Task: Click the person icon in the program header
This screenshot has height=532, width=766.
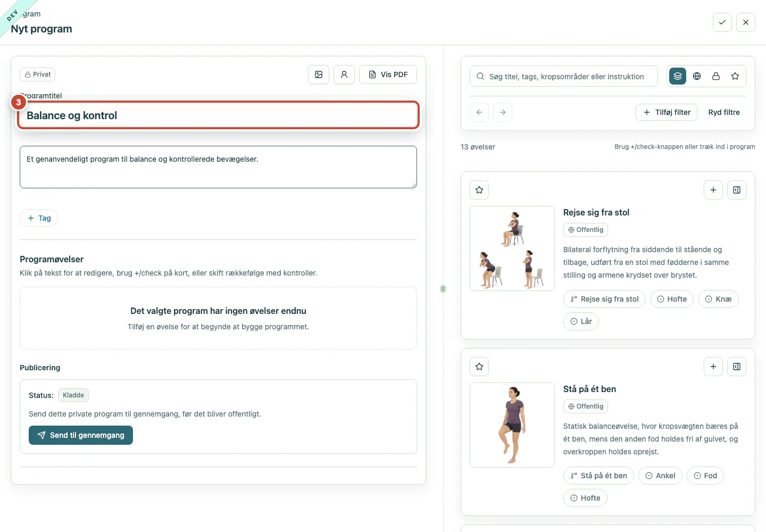Action: (344, 74)
